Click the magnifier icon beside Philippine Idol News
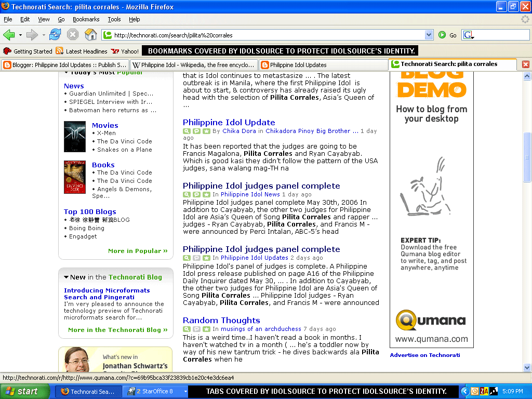The height and width of the screenshot is (399, 532). [x=187, y=194]
